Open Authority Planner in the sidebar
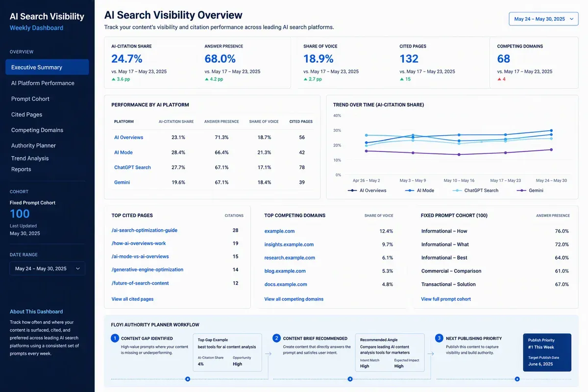Screen dimensions: 588x392 [33, 146]
